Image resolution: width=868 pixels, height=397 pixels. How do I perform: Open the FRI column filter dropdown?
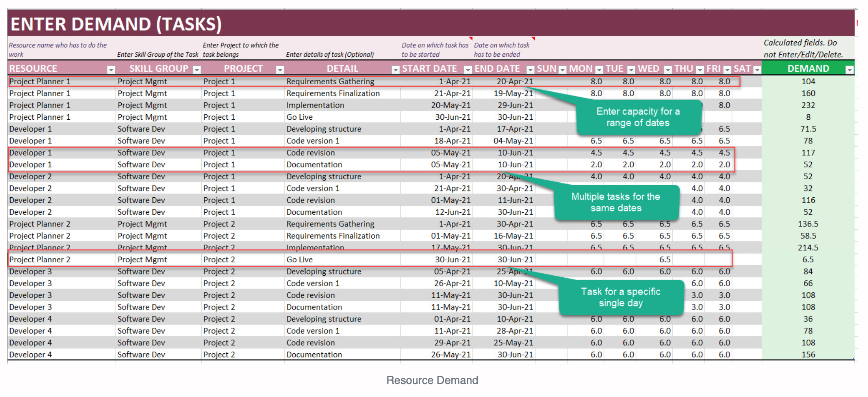point(727,70)
